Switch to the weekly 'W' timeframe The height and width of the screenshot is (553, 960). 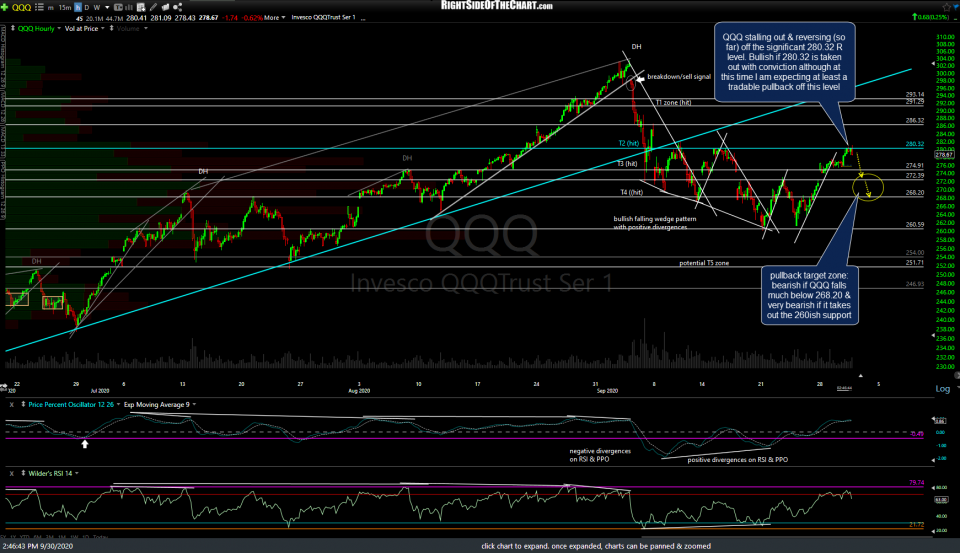coord(97,7)
